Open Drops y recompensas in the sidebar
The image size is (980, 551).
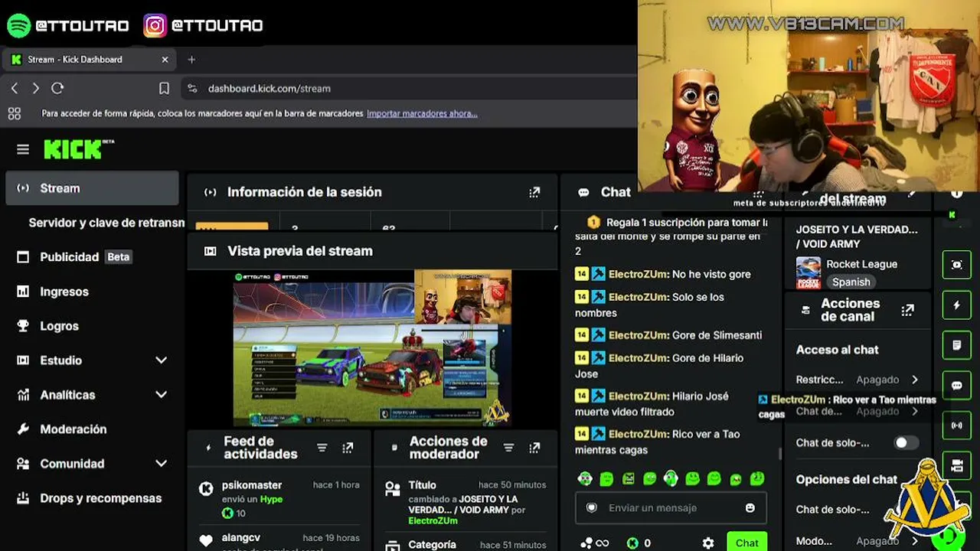coord(92,498)
